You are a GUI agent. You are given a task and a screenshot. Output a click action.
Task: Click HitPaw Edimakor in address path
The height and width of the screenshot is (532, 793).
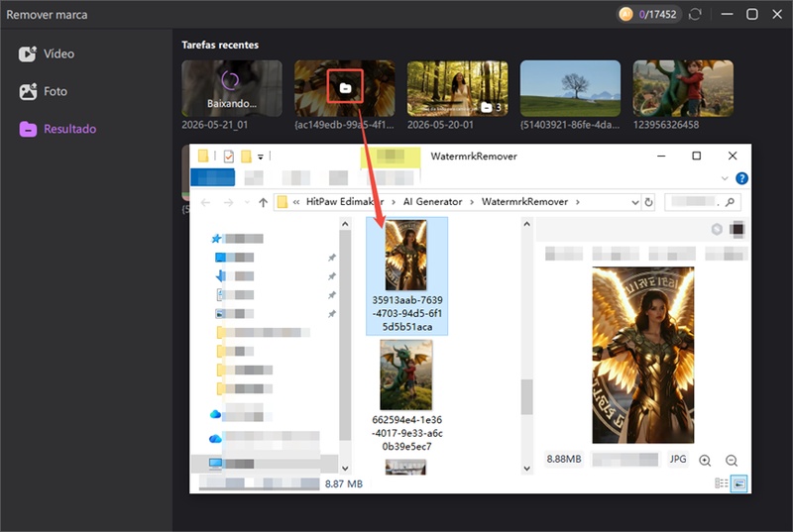345,201
